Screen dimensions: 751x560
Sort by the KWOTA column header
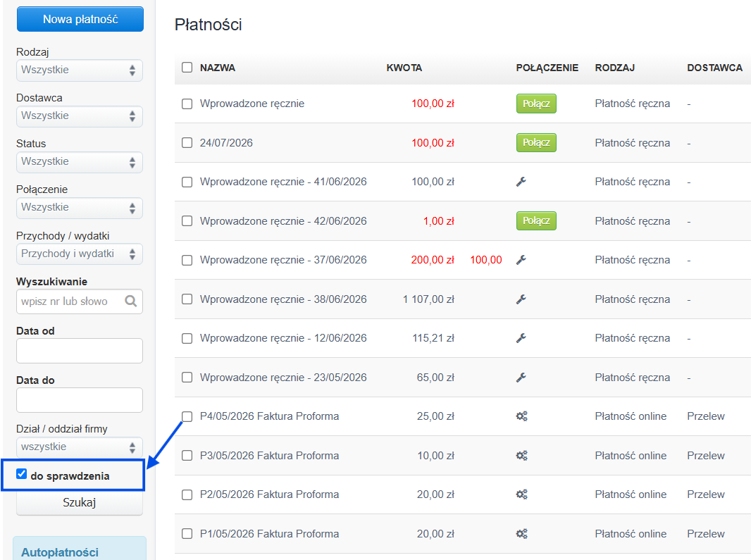(x=404, y=68)
